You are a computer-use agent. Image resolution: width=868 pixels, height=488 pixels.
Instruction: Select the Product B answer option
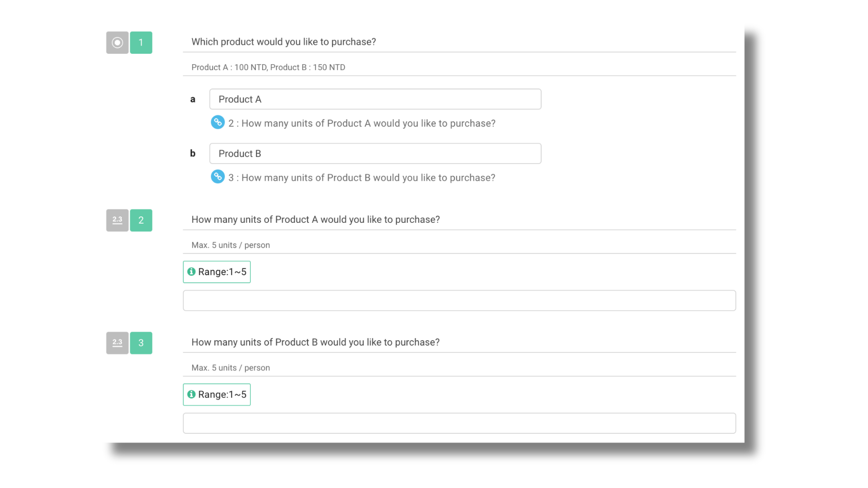coord(375,153)
